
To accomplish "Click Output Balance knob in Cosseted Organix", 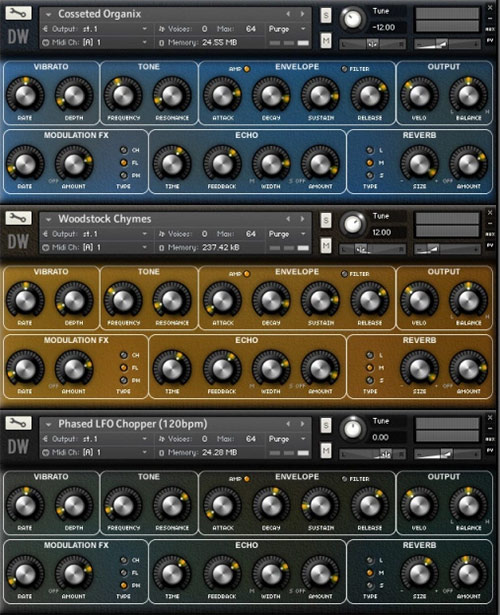I will pos(468,95).
